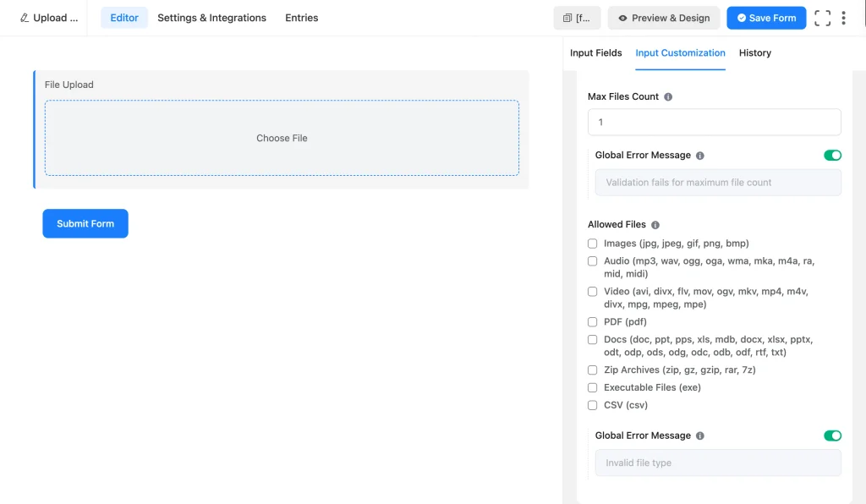Open the History tab
Screen dimensions: 866x504
[x=754, y=53]
